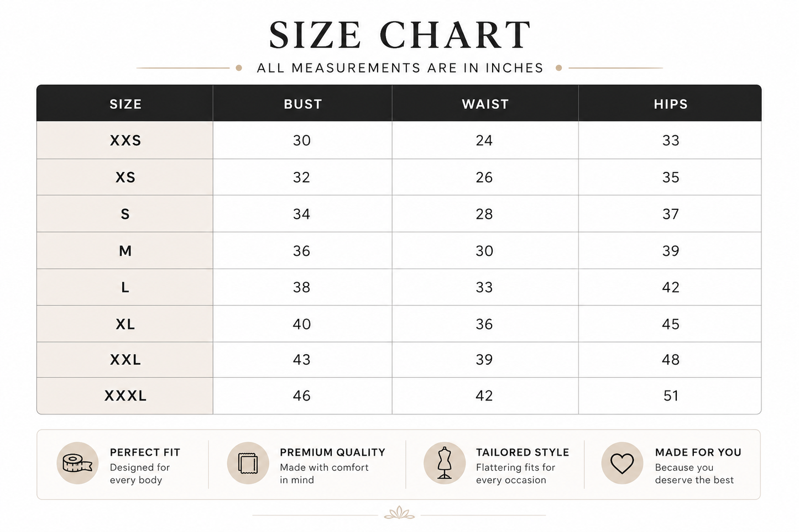Select the HIPS column header
The image size is (799, 532).
(671, 104)
